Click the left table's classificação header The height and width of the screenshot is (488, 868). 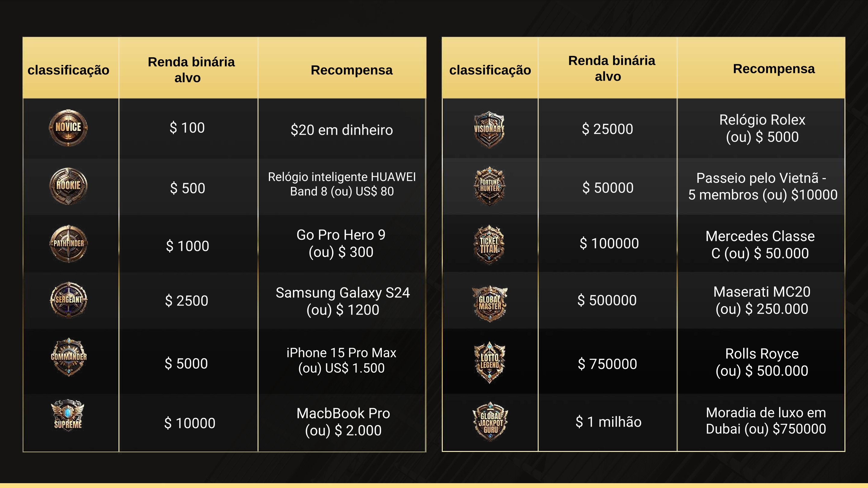[x=68, y=70]
